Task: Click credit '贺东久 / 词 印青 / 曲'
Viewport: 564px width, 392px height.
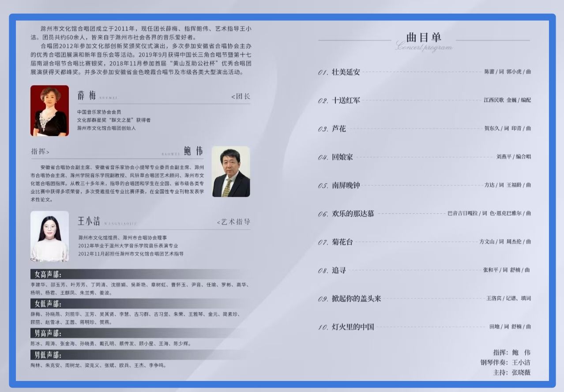Action: pos(508,128)
